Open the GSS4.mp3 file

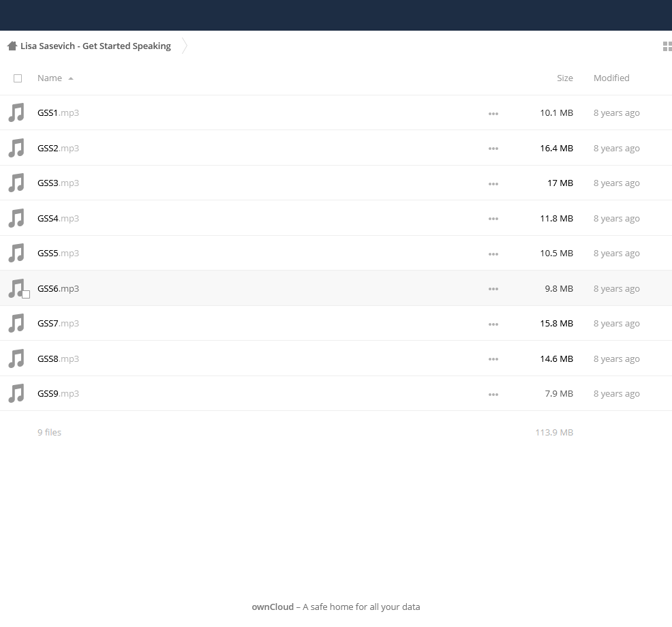coord(59,218)
